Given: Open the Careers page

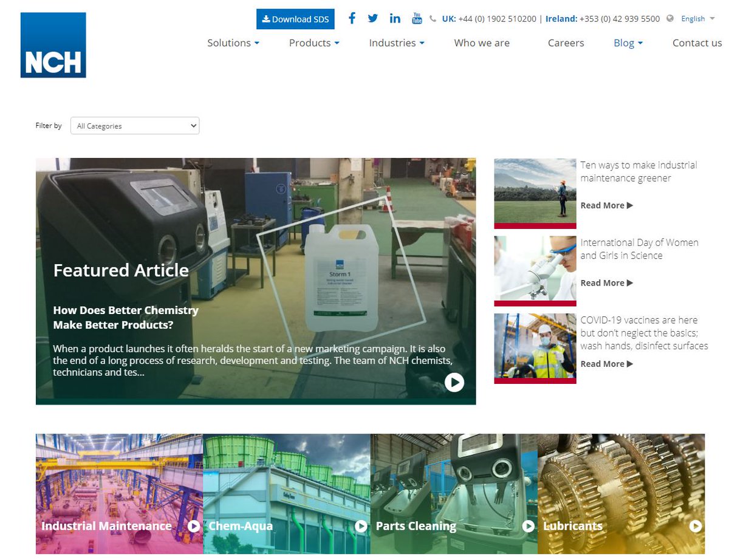Looking at the screenshot, I should tap(566, 43).
